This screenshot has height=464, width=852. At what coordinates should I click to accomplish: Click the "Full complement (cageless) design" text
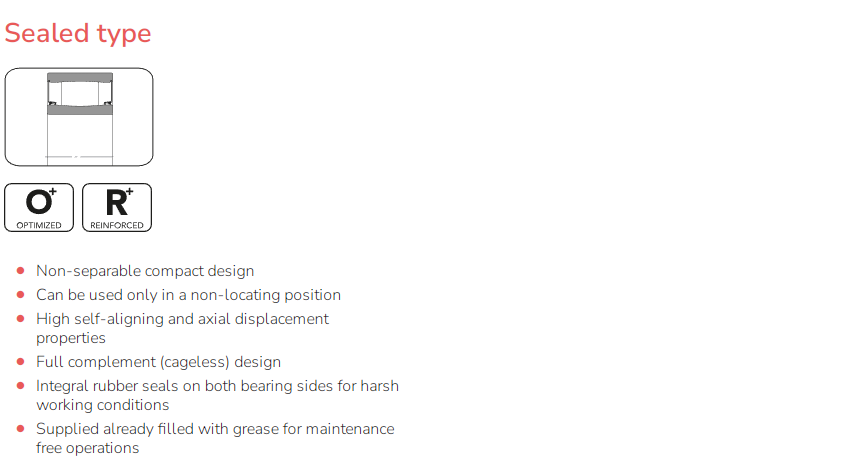coord(158,362)
